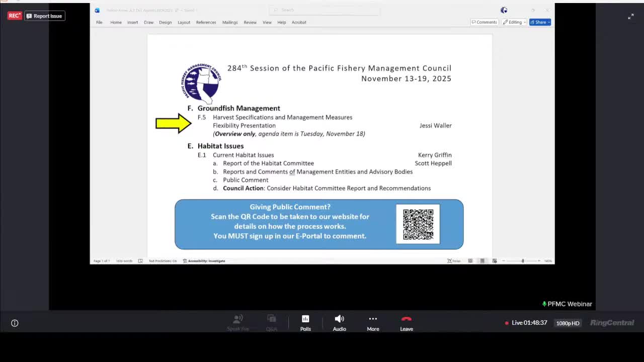Viewport: 644px width, 362px height.
Task: Switch to the Review ribbon tab
Action: [250, 22]
